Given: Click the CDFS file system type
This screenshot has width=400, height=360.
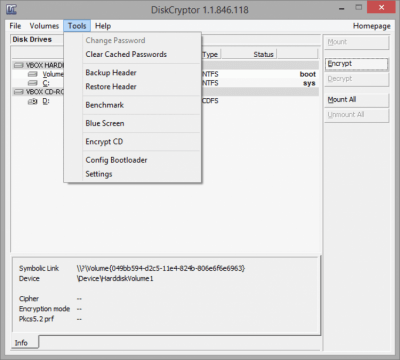Looking at the screenshot, I should tap(210, 101).
